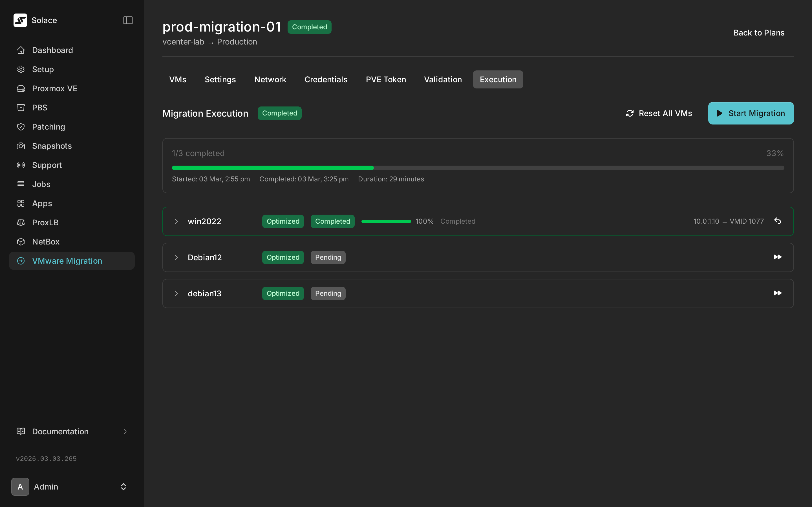Open the Credentials tab
The height and width of the screenshot is (507, 812).
(325, 79)
